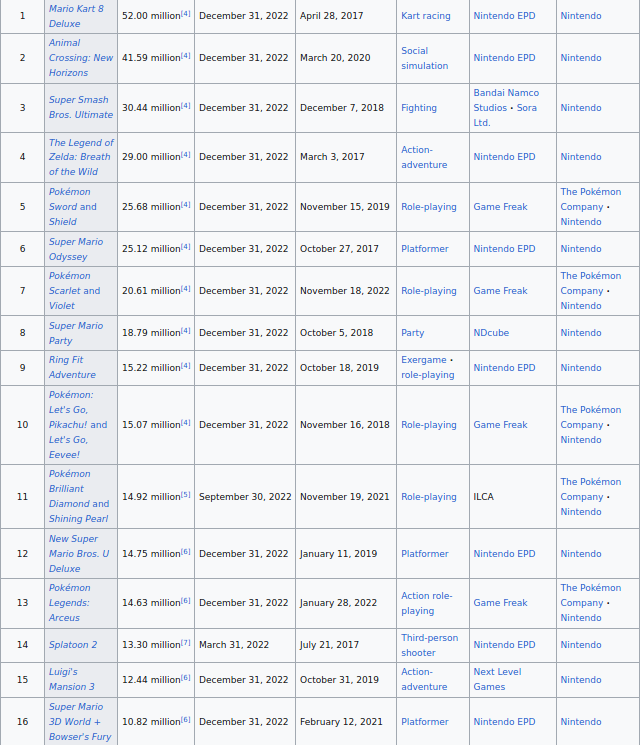
Task: Follow the Third-person shooter genre link
Action: tap(430, 645)
